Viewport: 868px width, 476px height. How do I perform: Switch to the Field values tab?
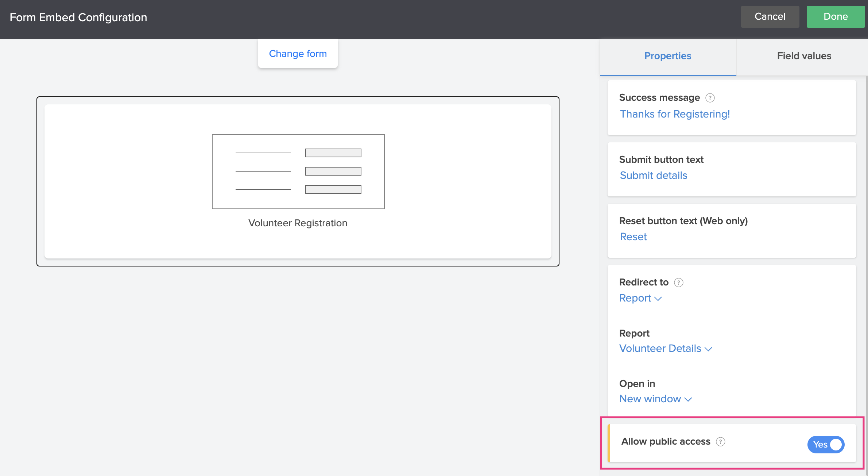804,56
